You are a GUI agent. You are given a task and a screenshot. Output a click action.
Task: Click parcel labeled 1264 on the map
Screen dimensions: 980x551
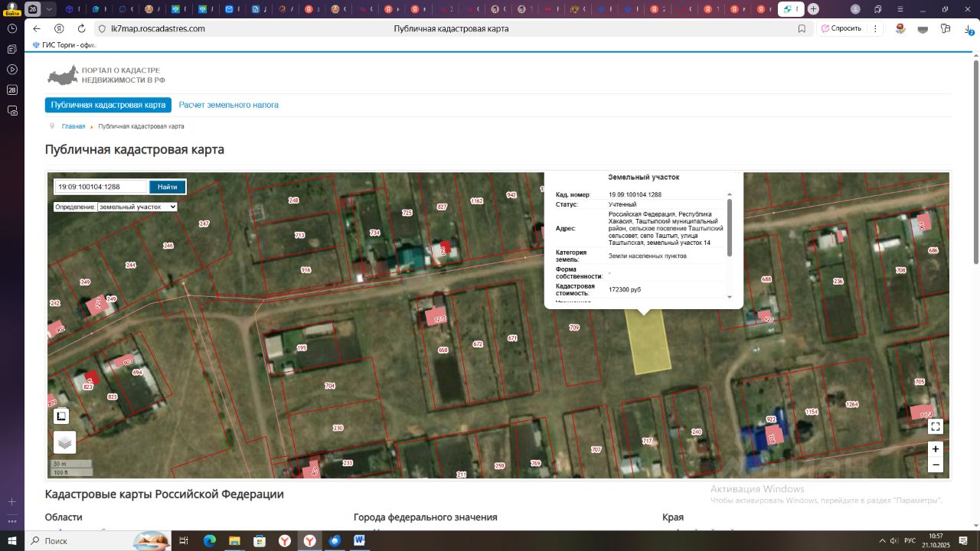click(x=852, y=404)
